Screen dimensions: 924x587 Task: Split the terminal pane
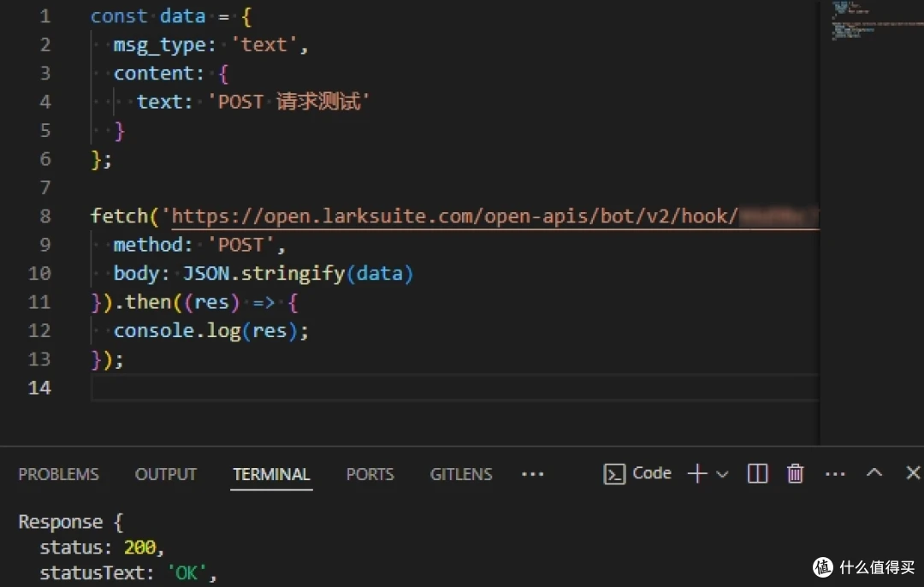[757, 473]
